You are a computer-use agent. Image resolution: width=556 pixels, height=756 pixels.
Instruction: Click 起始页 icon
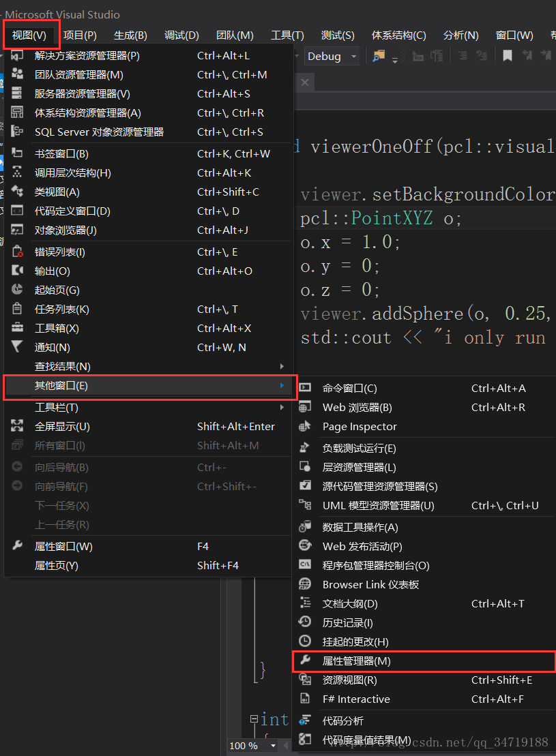(x=17, y=289)
